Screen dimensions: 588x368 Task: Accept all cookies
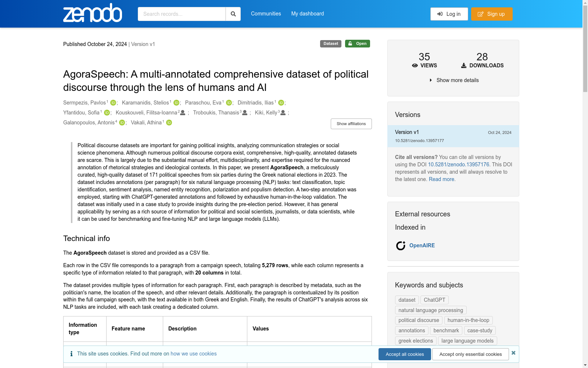(x=405, y=354)
